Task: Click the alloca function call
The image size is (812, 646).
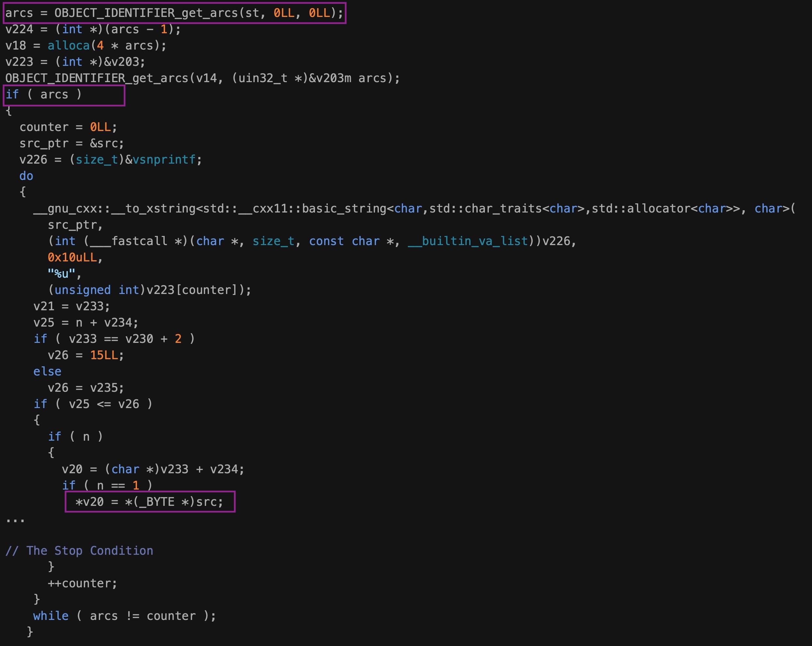Action: click(68, 46)
